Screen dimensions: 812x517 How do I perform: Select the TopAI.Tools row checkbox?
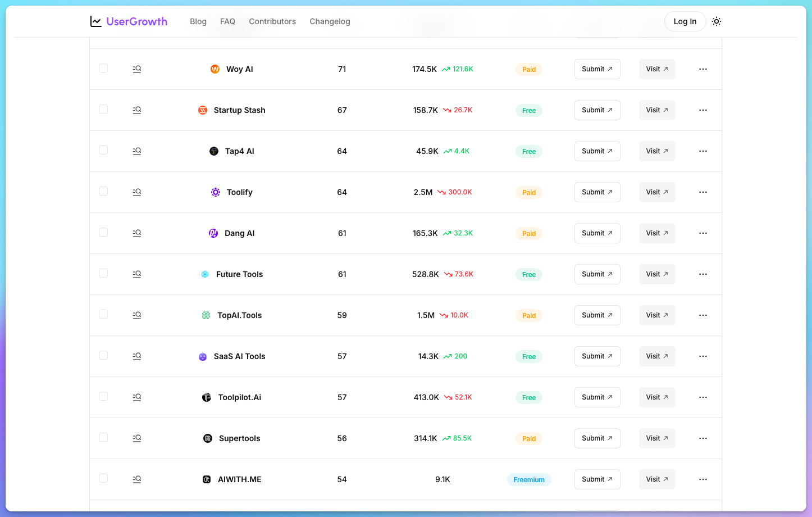click(x=103, y=314)
